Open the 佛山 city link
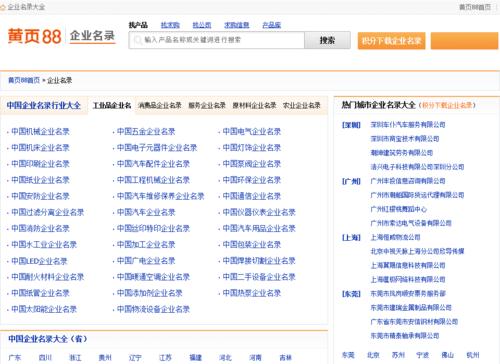 click(x=448, y=355)
